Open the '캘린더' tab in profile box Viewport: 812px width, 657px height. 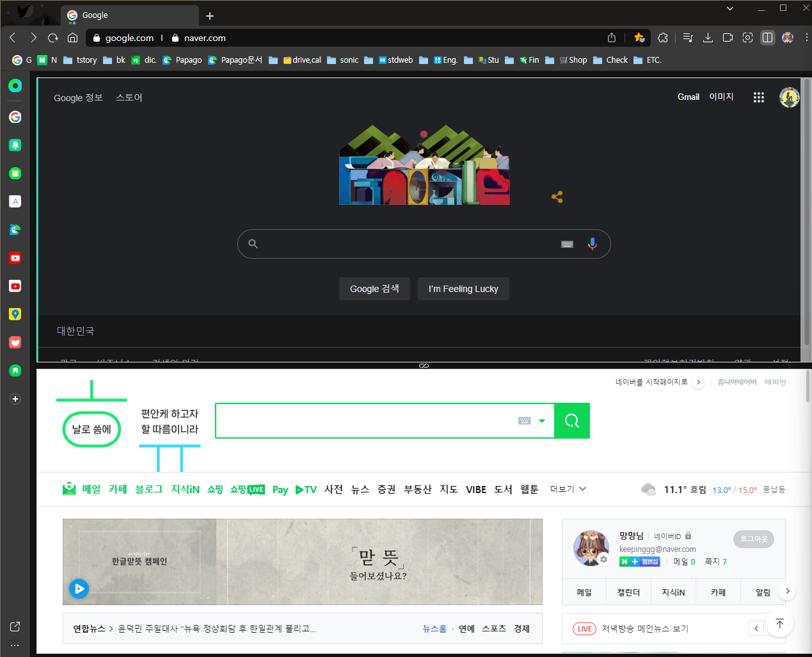[628, 592]
